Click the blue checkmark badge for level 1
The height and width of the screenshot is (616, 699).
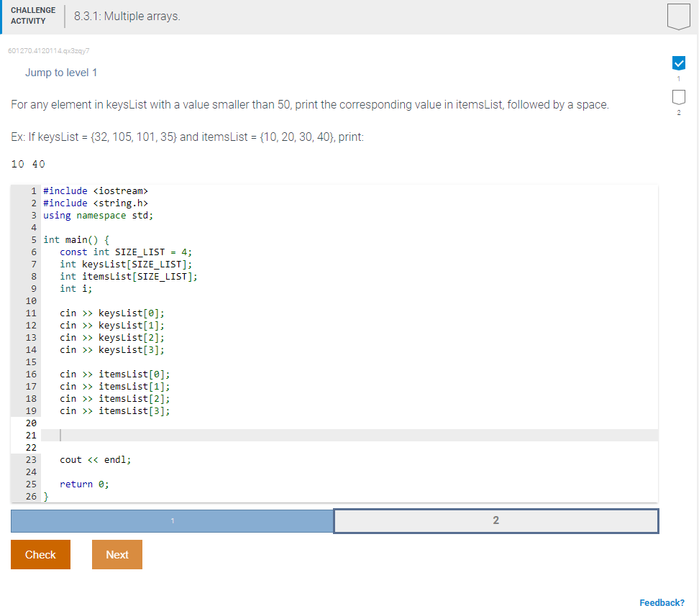click(x=679, y=63)
